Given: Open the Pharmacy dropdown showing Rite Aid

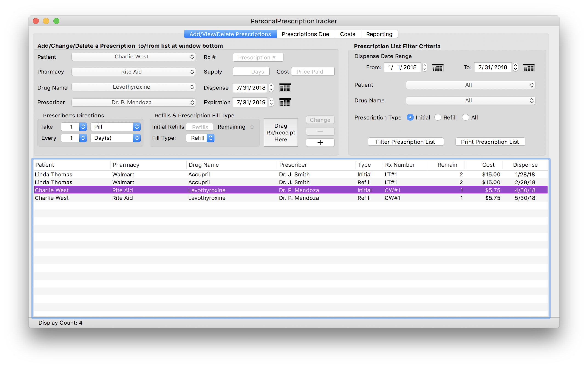Looking at the screenshot, I should (x=133, y=72).
